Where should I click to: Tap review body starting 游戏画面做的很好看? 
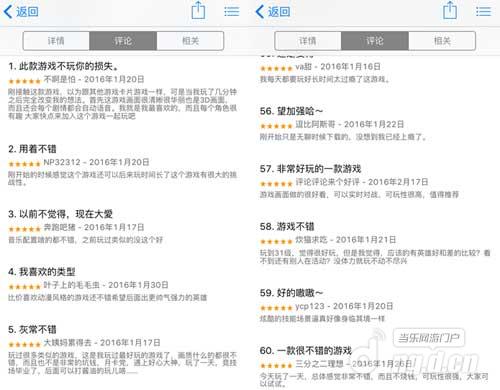pyautogui.click(x=359, y=194)
